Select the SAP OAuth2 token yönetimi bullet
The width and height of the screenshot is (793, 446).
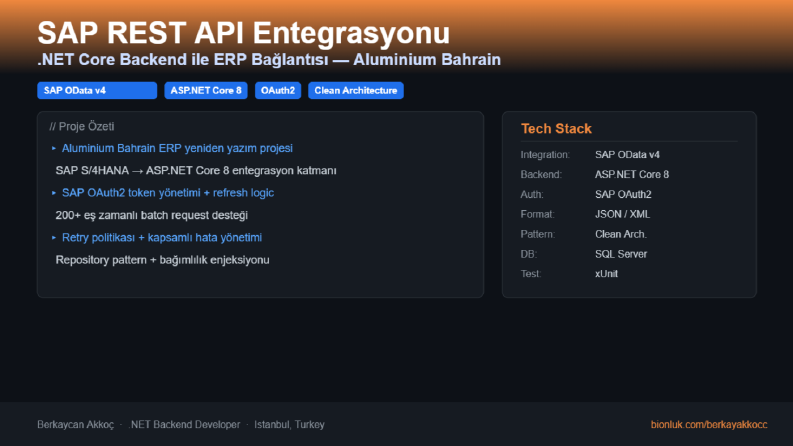(x=168, y=193)
